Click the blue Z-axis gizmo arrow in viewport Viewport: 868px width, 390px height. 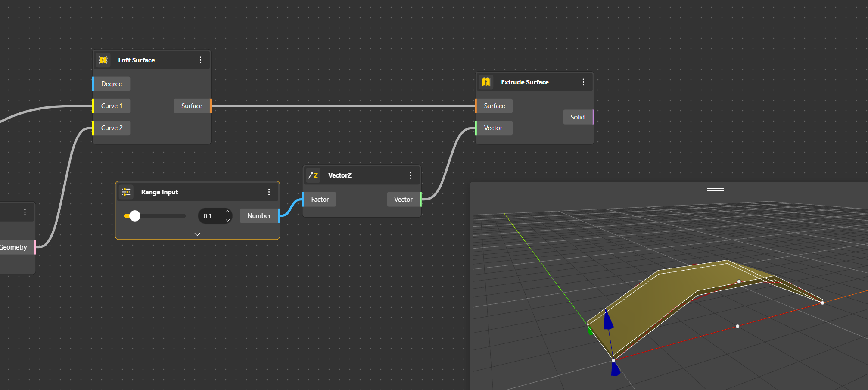[x=608, y=320]
